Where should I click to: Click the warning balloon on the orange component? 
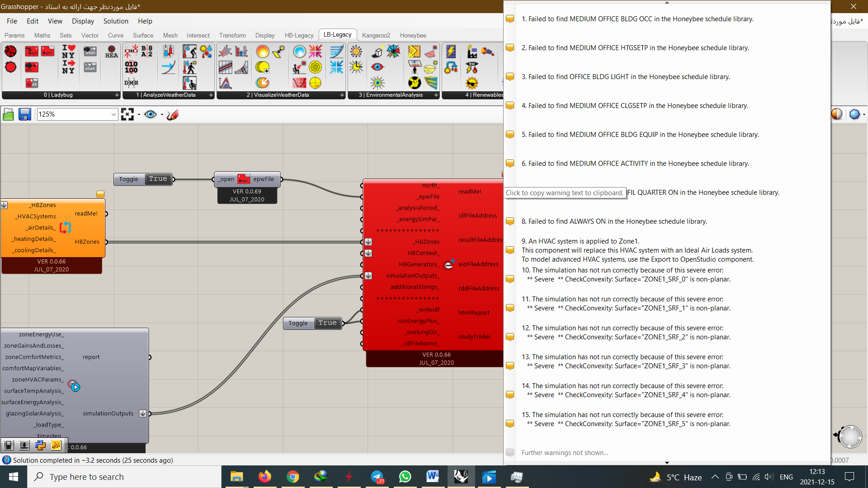point(100,194)
